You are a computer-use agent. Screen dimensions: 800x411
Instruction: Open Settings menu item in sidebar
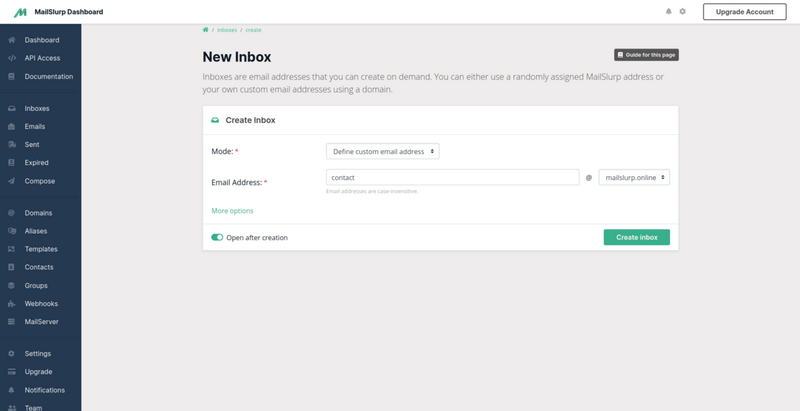[x=38, y=353]
